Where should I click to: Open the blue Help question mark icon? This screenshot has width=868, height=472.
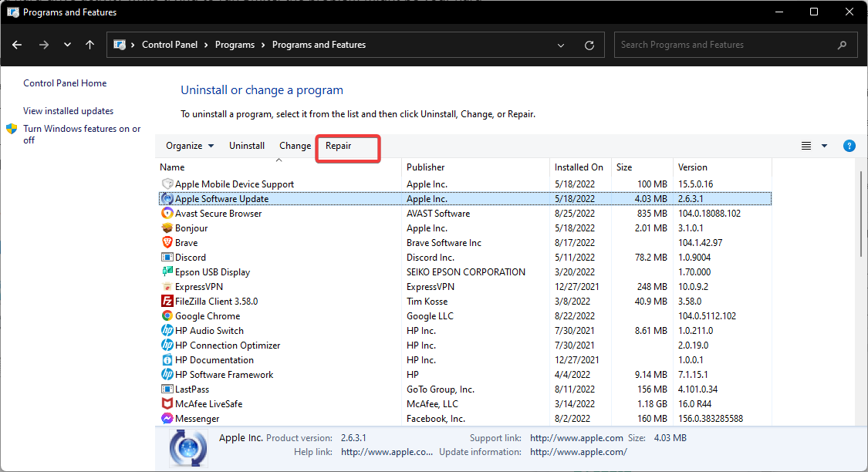[x=849, y=146]
